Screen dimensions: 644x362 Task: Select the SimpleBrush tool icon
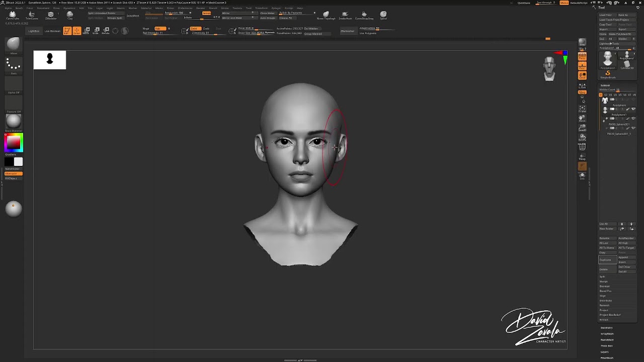[608, 74]
